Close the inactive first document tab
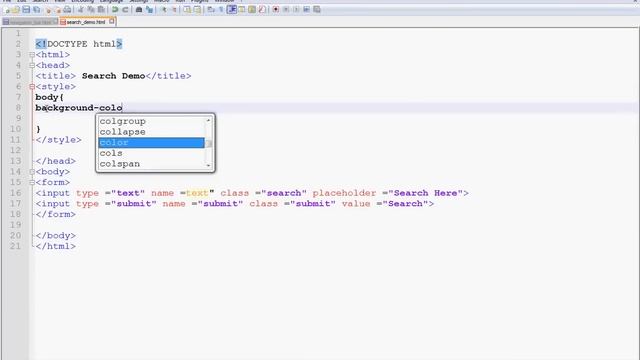 pos(55,21)
